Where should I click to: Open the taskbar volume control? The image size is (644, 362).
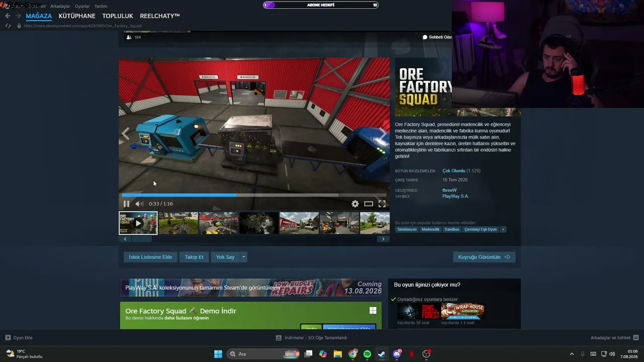point(612,354)
